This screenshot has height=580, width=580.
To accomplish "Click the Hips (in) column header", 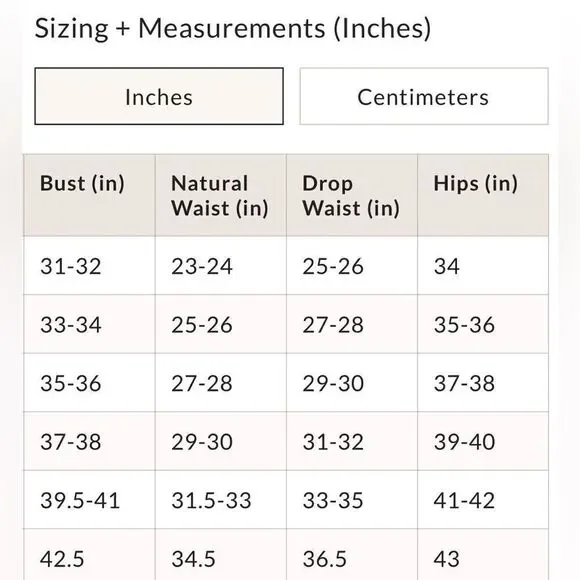I will [x=483, y=195].
